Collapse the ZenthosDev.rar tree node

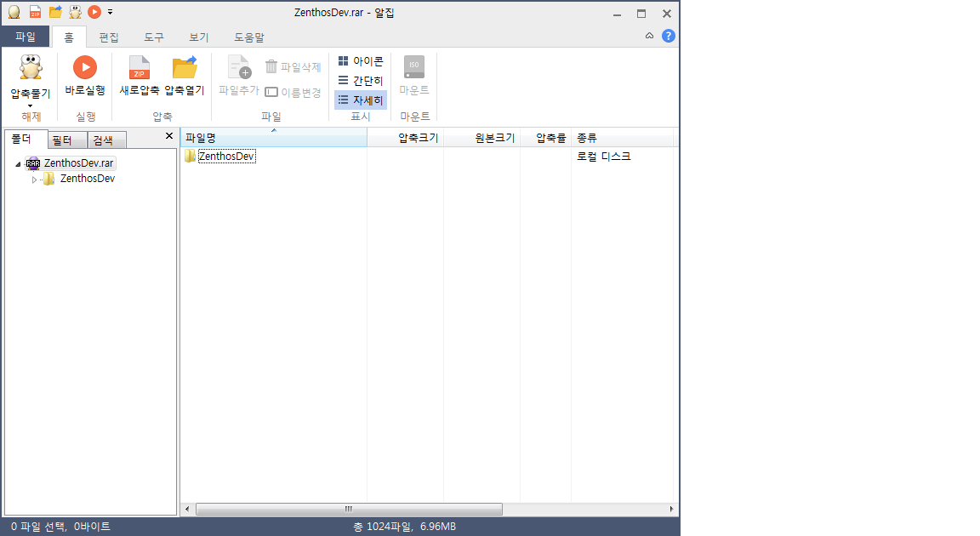click(18, 163)
